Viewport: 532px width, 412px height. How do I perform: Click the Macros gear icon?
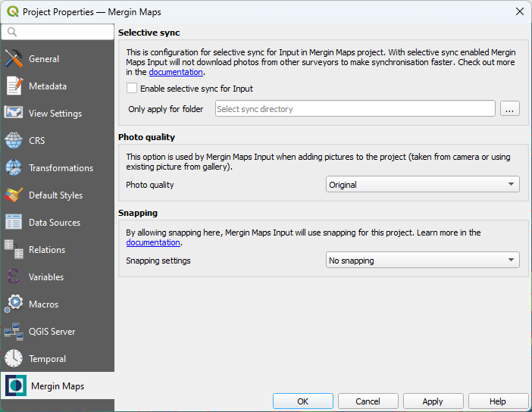click(x=14, y=304)
